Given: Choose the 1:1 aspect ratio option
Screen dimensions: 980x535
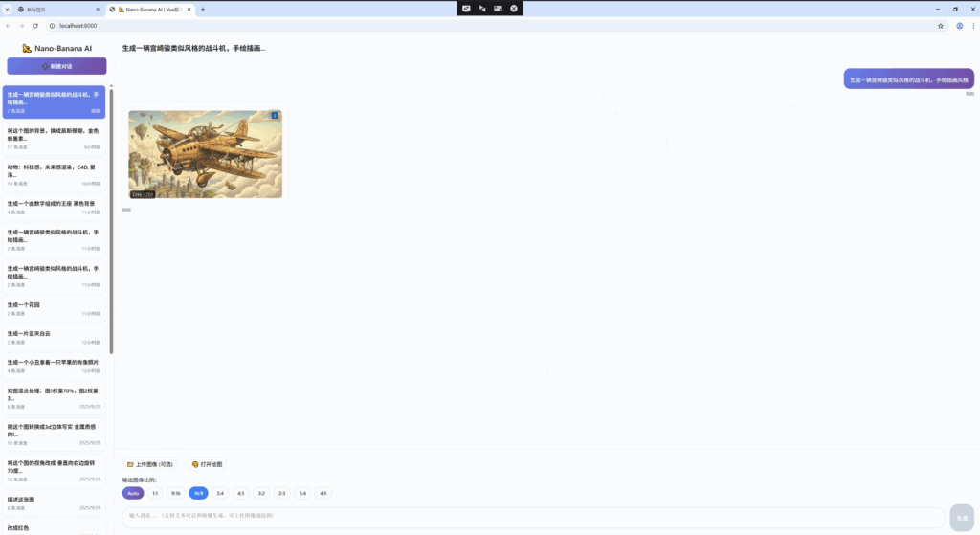Looking at the screenshot, I should click(x=155, y=493).
